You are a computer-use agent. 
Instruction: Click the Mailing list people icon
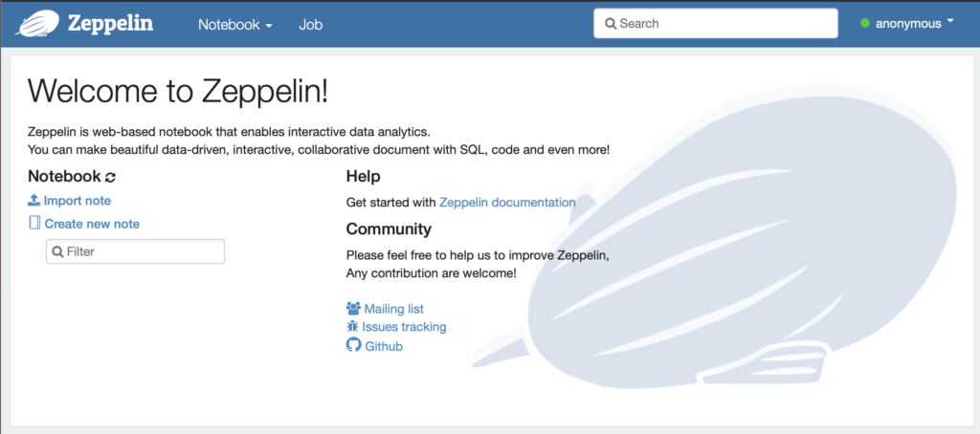tap(353, 309)
